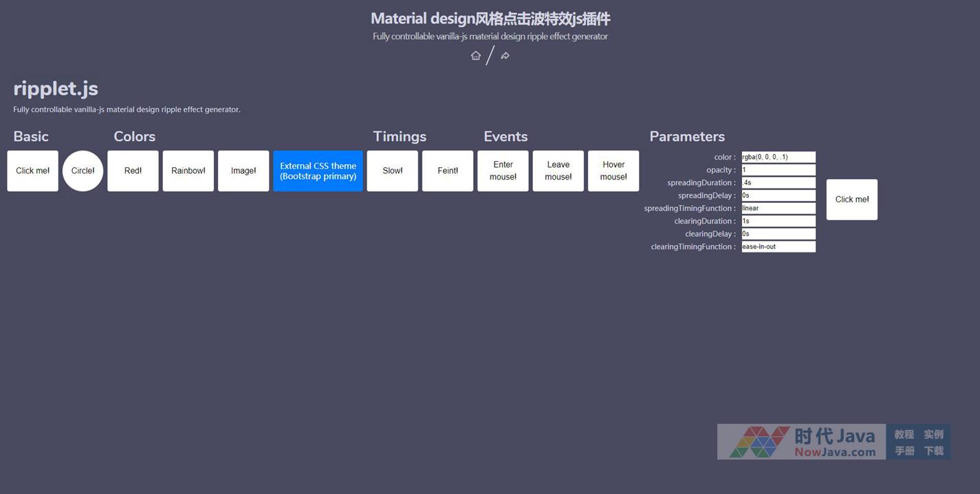The width and height of the screenshot is (980, 494).
Task: Click the "Rainbow!" color button
Action: [x=188, y=171]
